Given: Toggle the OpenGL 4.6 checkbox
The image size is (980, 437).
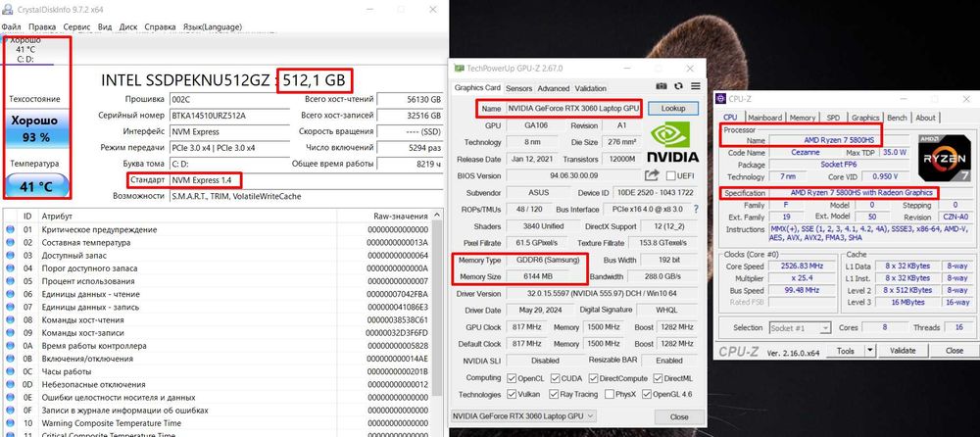Looking at the screenshot, I should pyautogui.click(x=647, y=395).
